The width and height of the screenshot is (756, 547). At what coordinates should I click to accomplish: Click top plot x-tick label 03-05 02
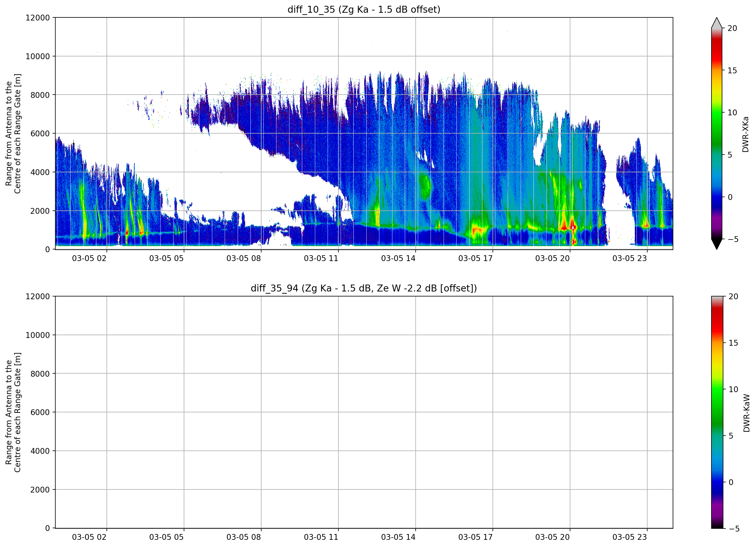pos(89,258)
